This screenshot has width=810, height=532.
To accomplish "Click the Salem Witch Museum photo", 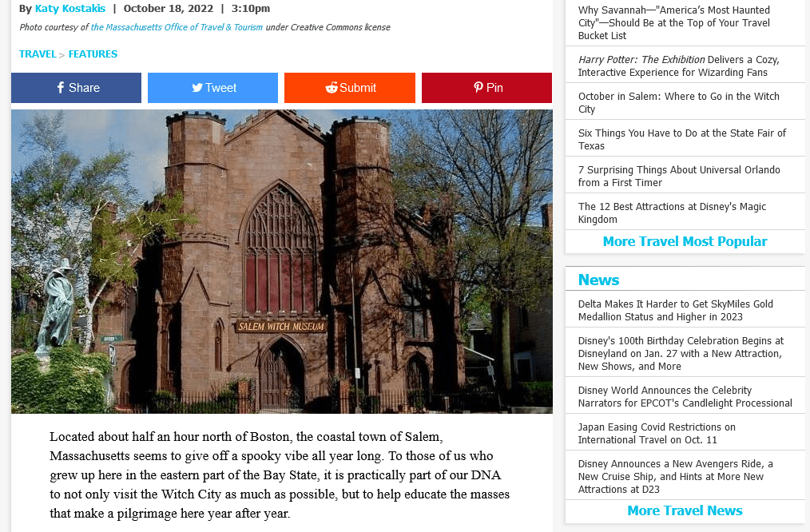I will [x=281, y=261].
